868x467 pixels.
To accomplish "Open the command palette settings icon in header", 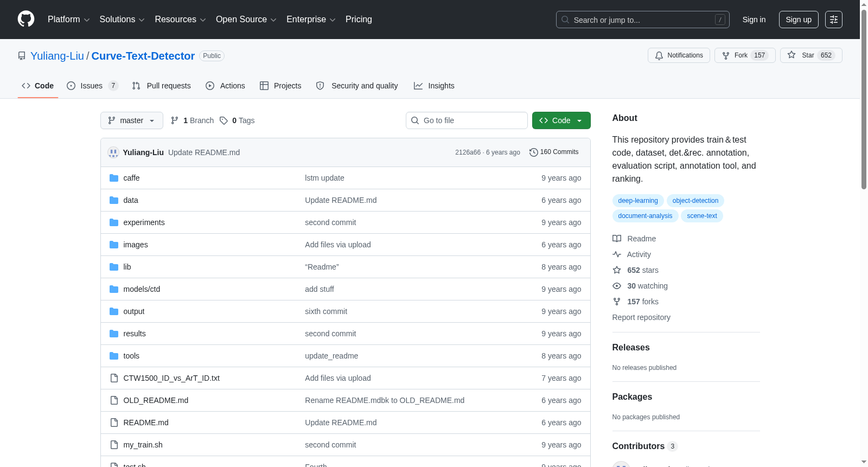I will tap(834, 20).
